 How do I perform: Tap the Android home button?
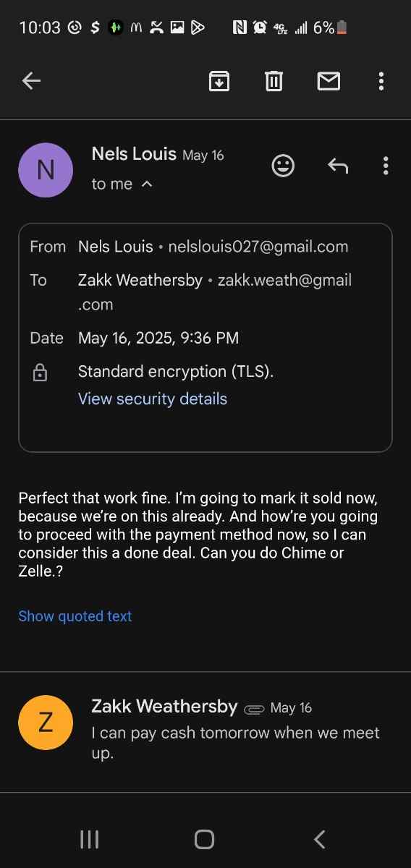click(205, 839)
